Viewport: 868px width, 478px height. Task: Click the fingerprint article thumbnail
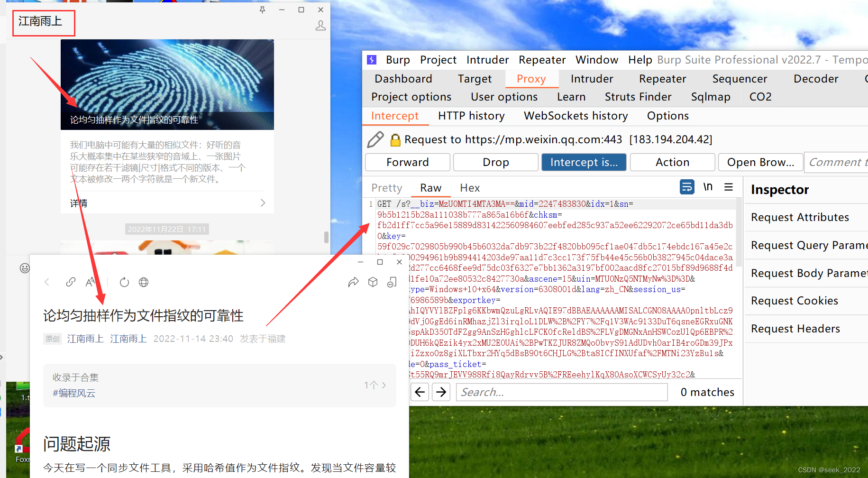click(167, 84)
